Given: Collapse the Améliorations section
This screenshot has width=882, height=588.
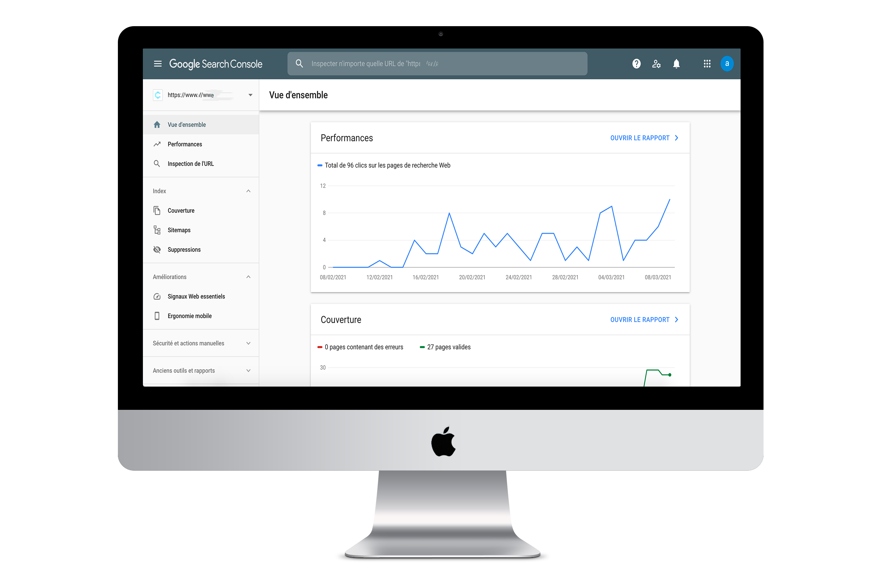Looking at the screenshot, I should tap(248, 276).
